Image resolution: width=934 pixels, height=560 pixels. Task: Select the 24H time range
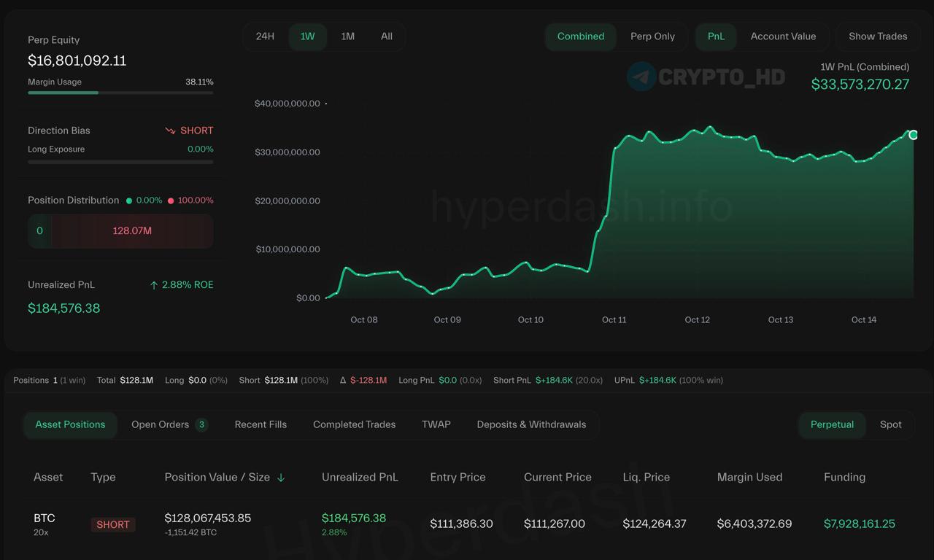click(x=265, y=36)
